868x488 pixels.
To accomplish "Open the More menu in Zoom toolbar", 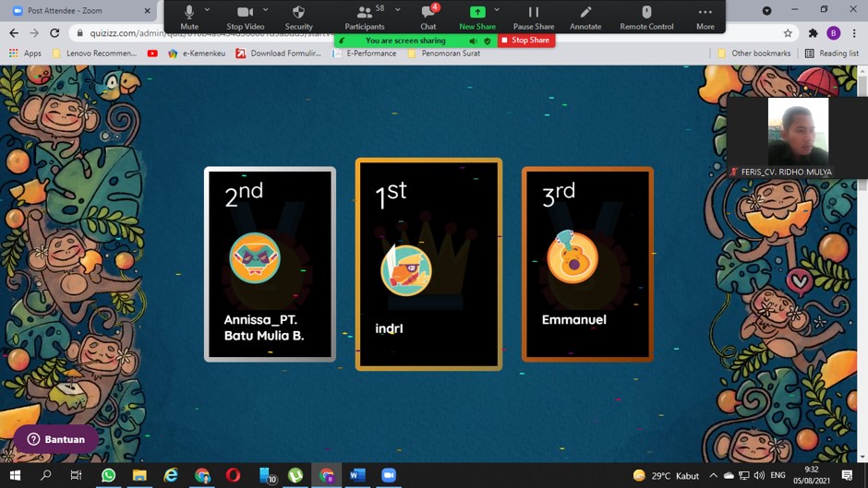I will point(705,17).
